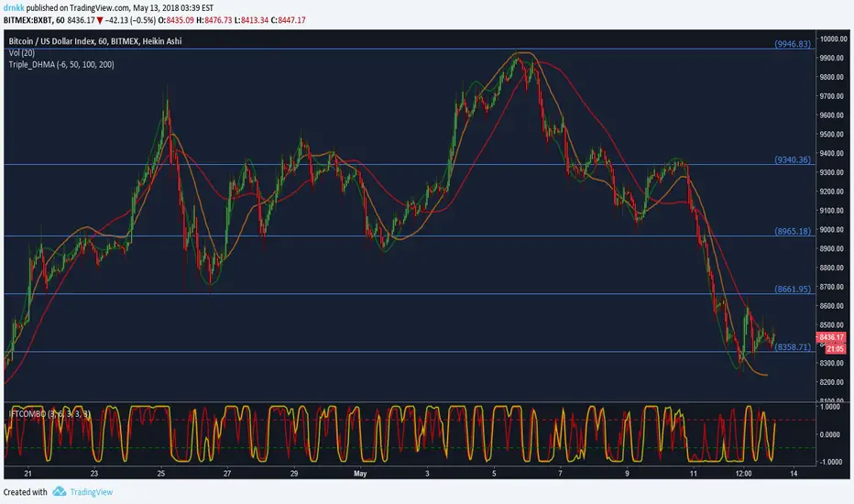
Task: Select the Triple_DHMA indicator label
Action: click(61, 64)
